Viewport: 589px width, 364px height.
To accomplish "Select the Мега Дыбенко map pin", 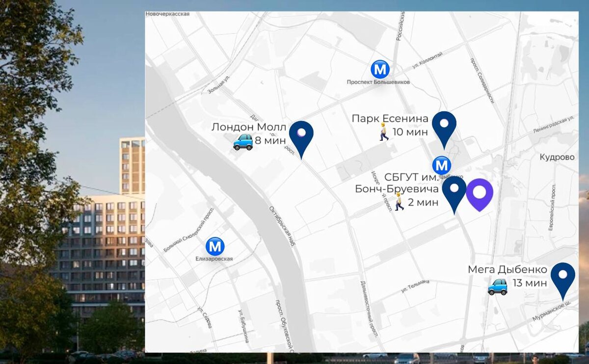I will [x=563, y=281].
